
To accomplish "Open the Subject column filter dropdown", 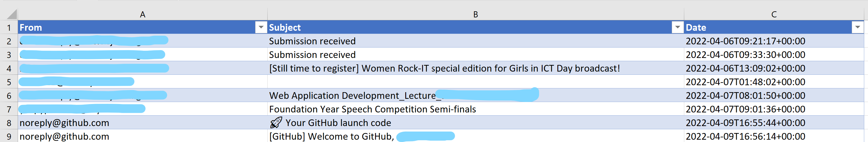I will [x=677, y=27].
